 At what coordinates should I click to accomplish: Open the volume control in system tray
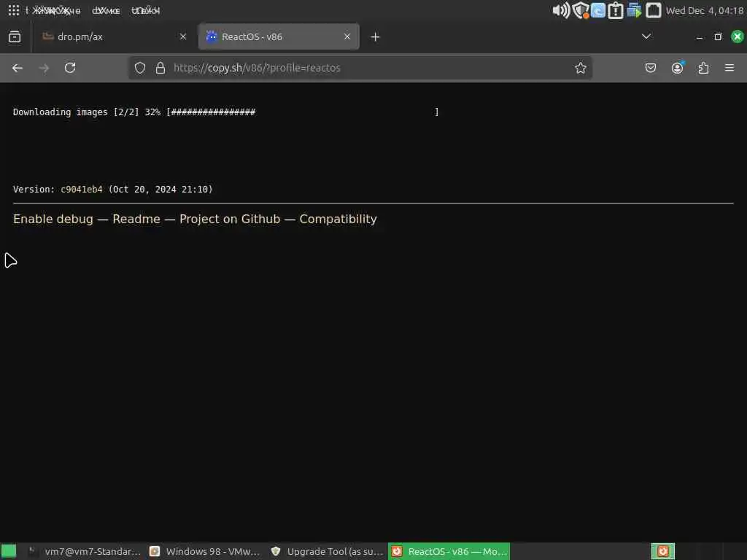[x=561, y=10]
